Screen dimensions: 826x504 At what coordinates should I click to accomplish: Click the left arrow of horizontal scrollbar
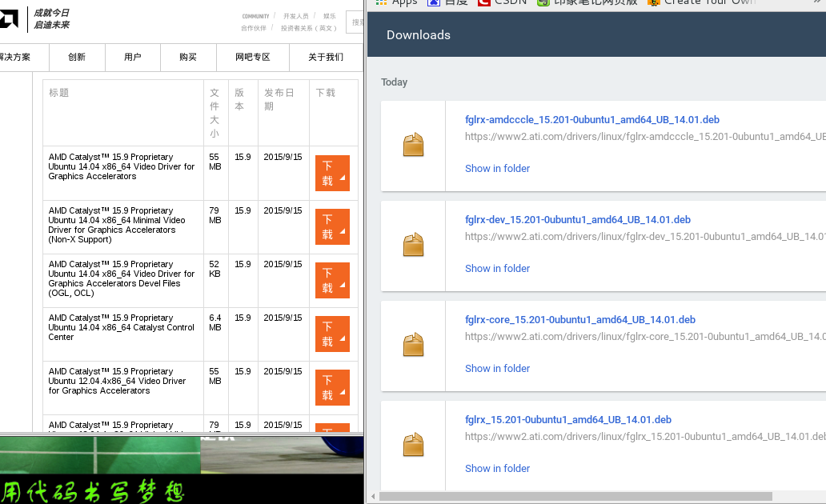click(373, 497)
